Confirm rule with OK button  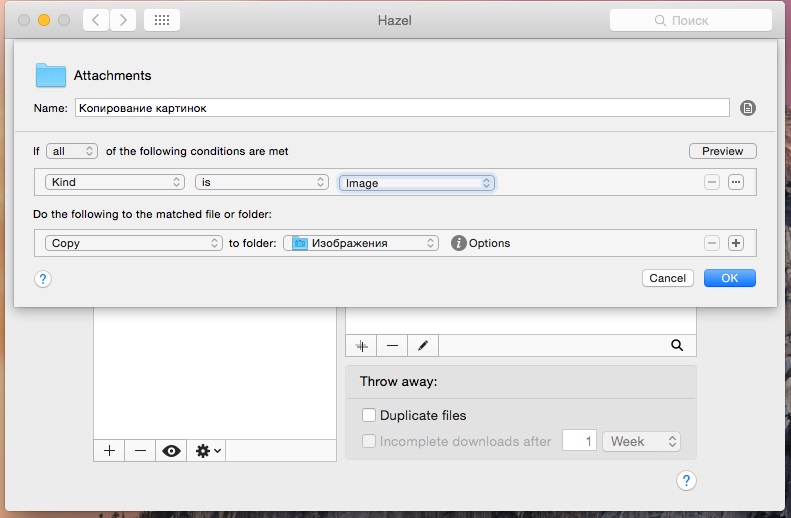point(729,278)
